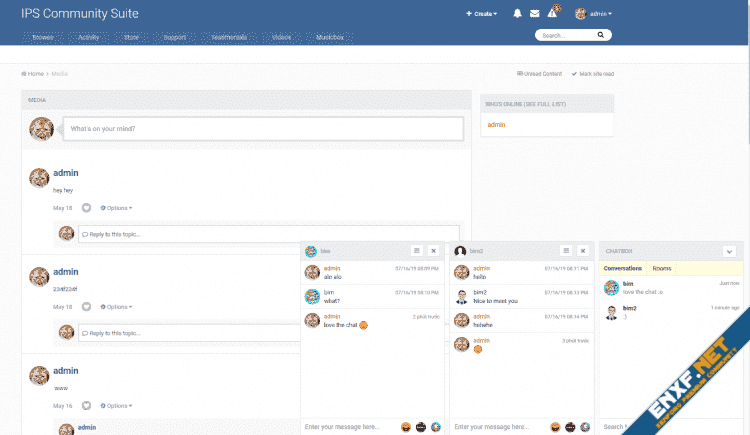Click the search magnifier icon
The image size is (750, 435).
(x=601, y=34)
